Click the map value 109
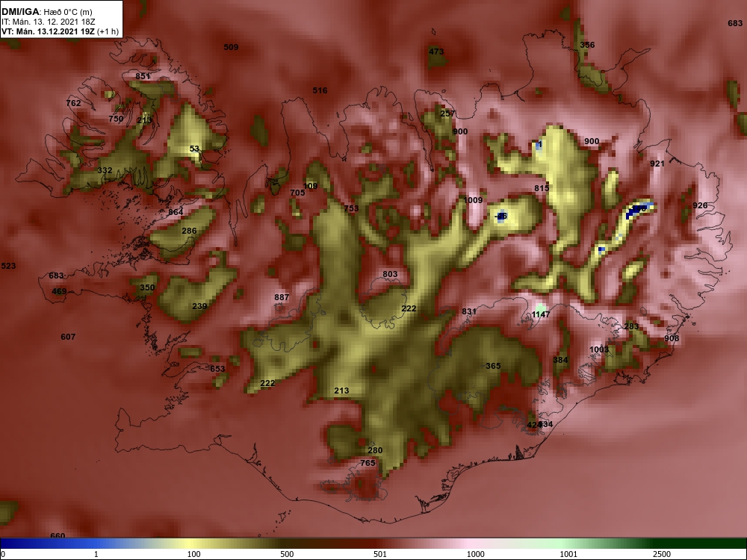 [x=310, y=186]
